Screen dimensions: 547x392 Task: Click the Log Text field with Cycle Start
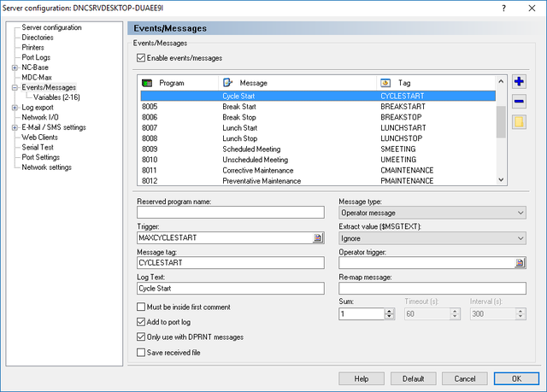pyautogui.click(x=231, y=288)
